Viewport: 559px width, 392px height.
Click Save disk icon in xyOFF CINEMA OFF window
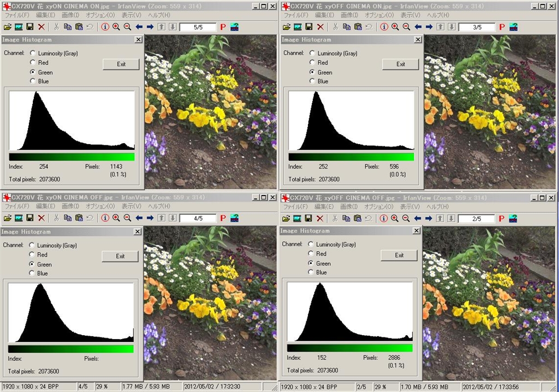click(308, 218)
